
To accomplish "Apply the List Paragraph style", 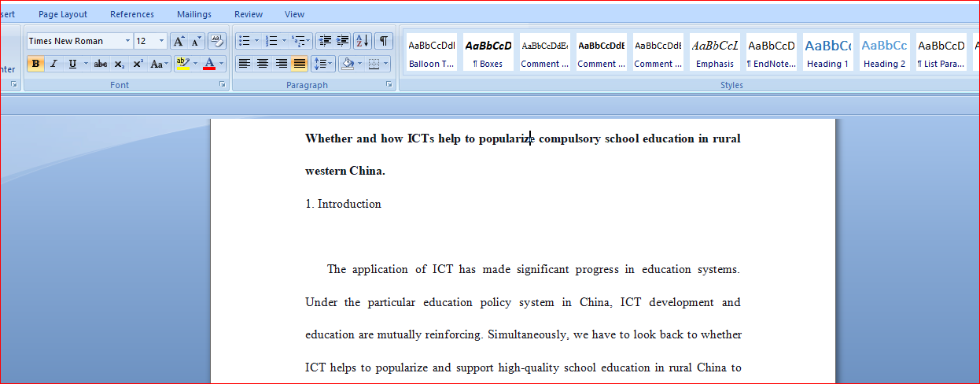I will pos(941,53).
